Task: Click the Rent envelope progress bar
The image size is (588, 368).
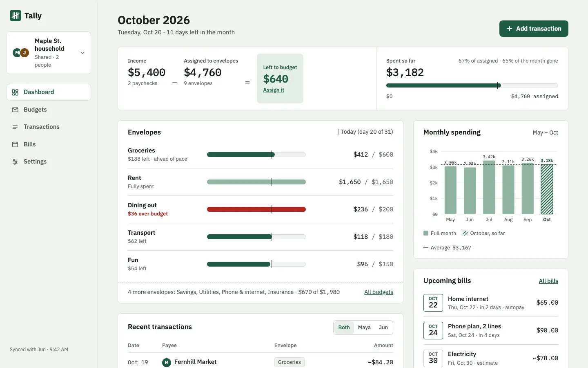Action: 256,182
